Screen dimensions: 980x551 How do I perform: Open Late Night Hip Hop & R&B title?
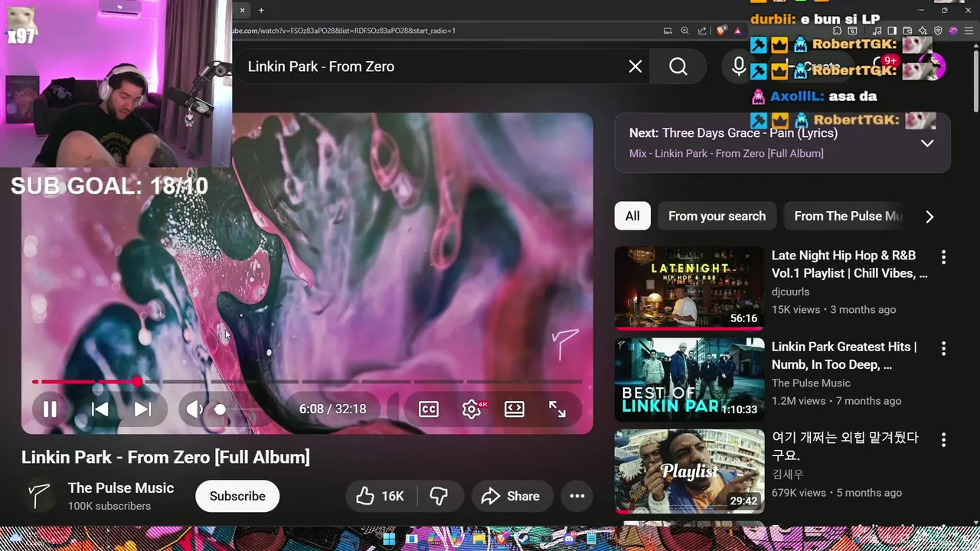(850, 264)
